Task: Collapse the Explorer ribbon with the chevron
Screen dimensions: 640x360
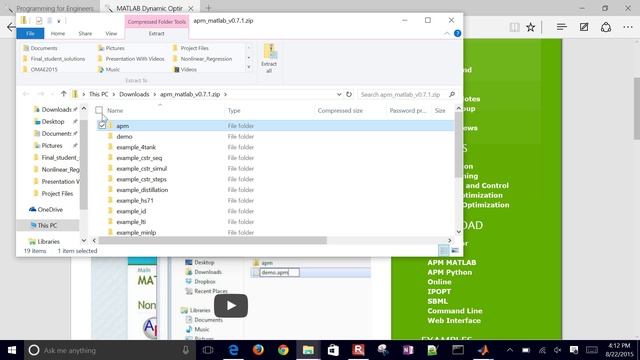Action: 447,33
